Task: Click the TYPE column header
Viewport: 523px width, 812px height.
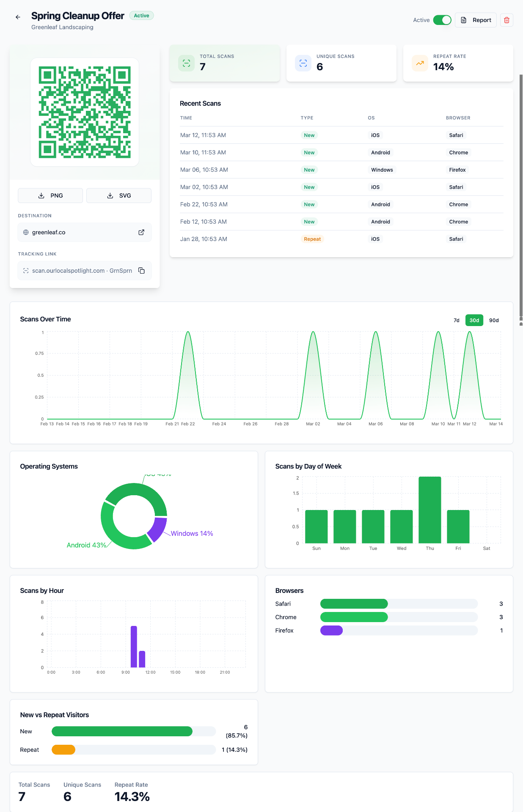Action: 307,118
